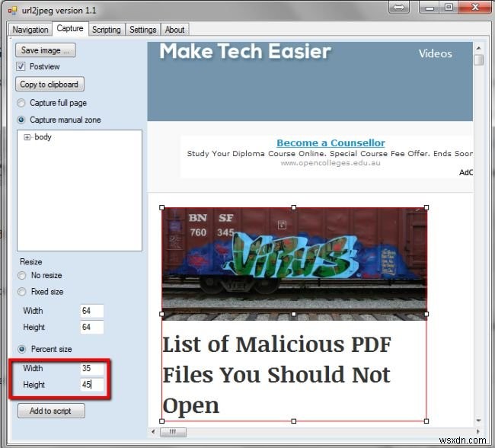Click horizontal scrollbar left arrow
The image size is (495, 448).
pyautogui.click(x=153, y=431)
